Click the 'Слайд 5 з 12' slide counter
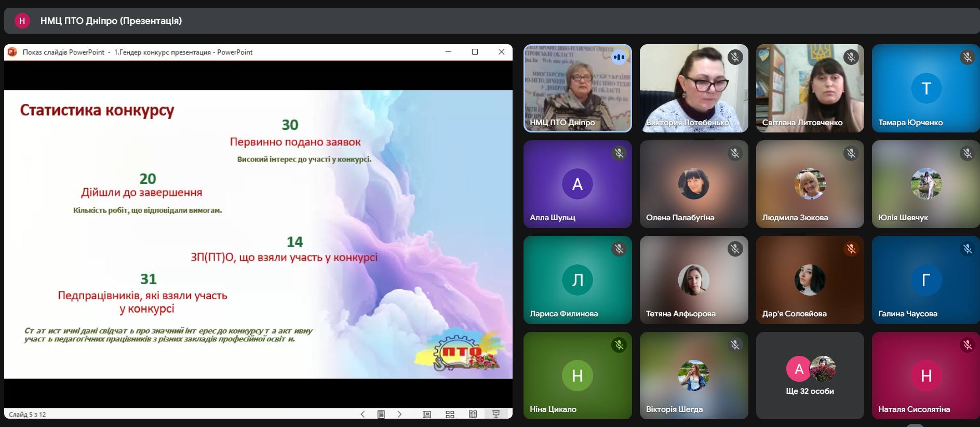The height and width of the screenshot is (427, 980). (x=28, y=415)
